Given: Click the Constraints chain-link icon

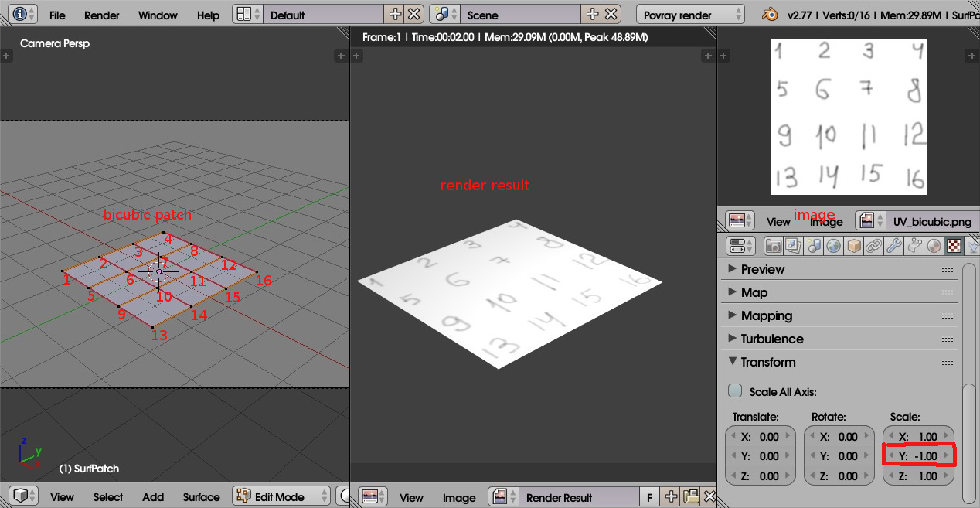Looking at the screenshot, I should (874, 246).
